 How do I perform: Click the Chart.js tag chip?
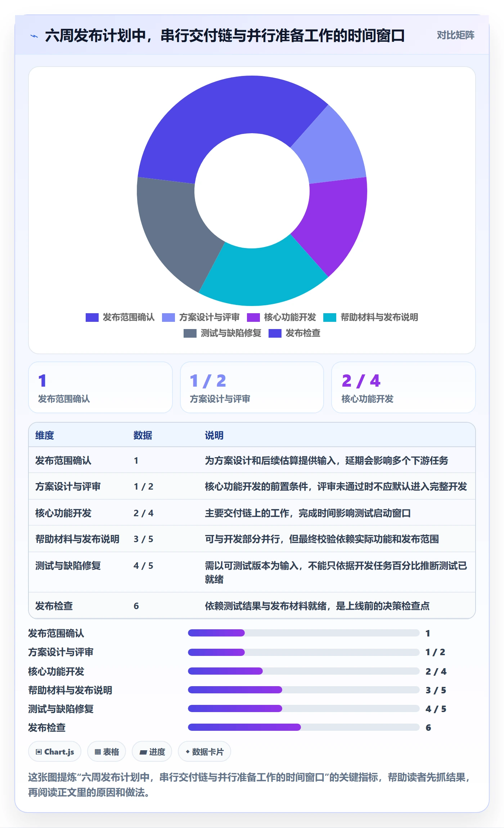tap(55, 752)
